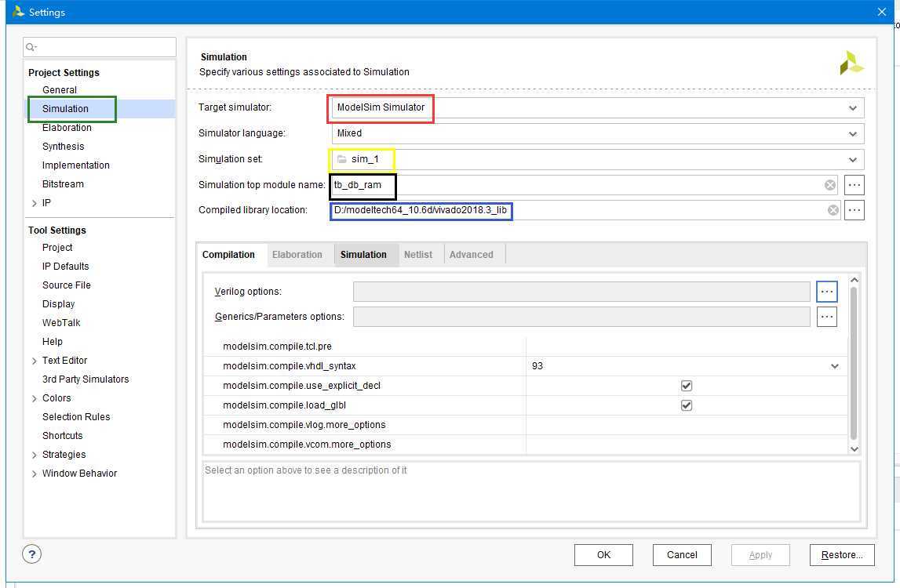Click the Generics/Parameters options text field
Image resolution: width=900 pixels, height=588 pixels.
coord(581,317)
